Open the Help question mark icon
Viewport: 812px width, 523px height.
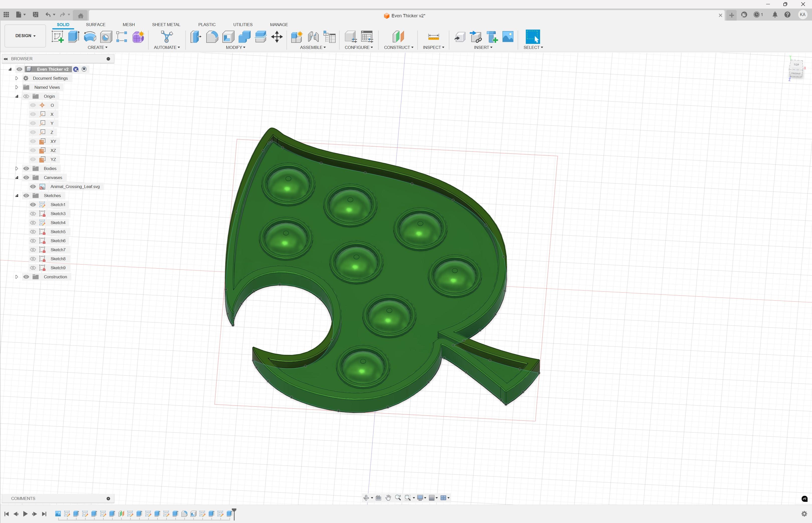787,15
